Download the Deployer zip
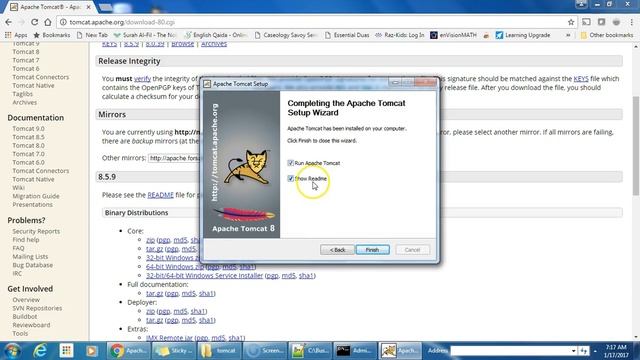This screenshot has height=360, width=640. pos(150,311)
